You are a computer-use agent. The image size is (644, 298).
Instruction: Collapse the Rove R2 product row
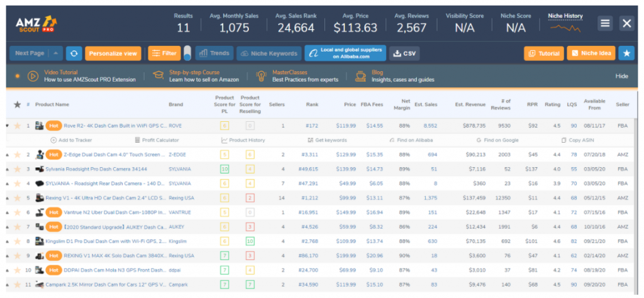(x=8, y=126)
